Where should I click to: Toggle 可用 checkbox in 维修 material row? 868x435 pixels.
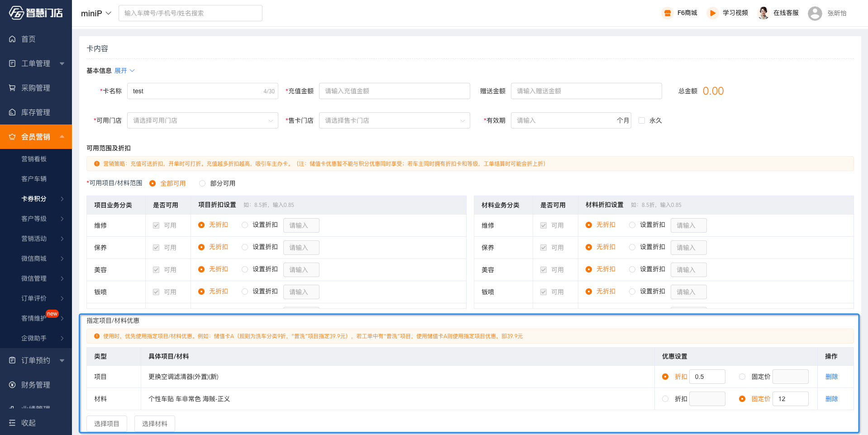(544, 225)
